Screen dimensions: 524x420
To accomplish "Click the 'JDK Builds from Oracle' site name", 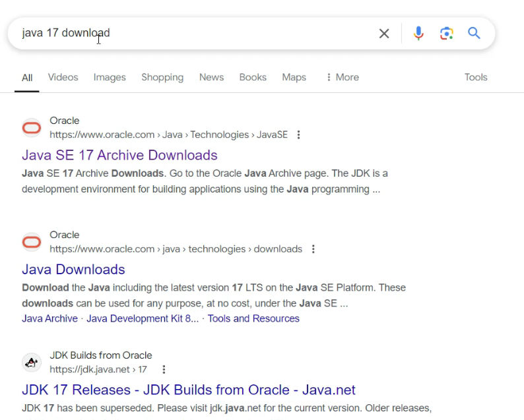I will [101, 355].
